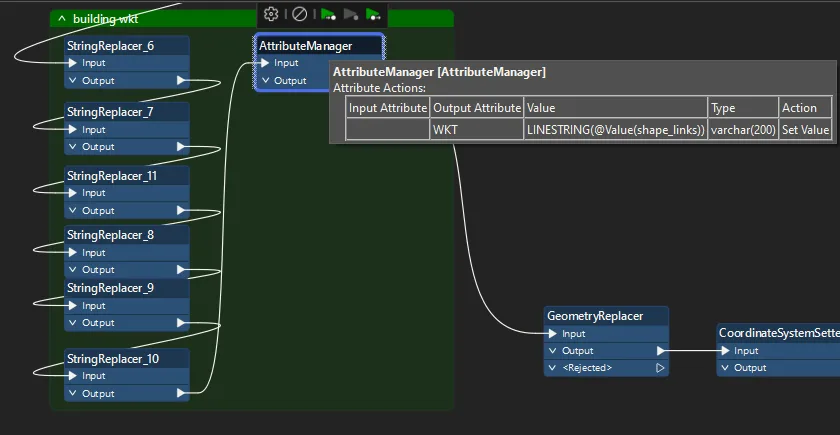Screen dimensions: 840x435
Task: Click StringReplacer_6 Input port arrow
Action: click(73, 63)
